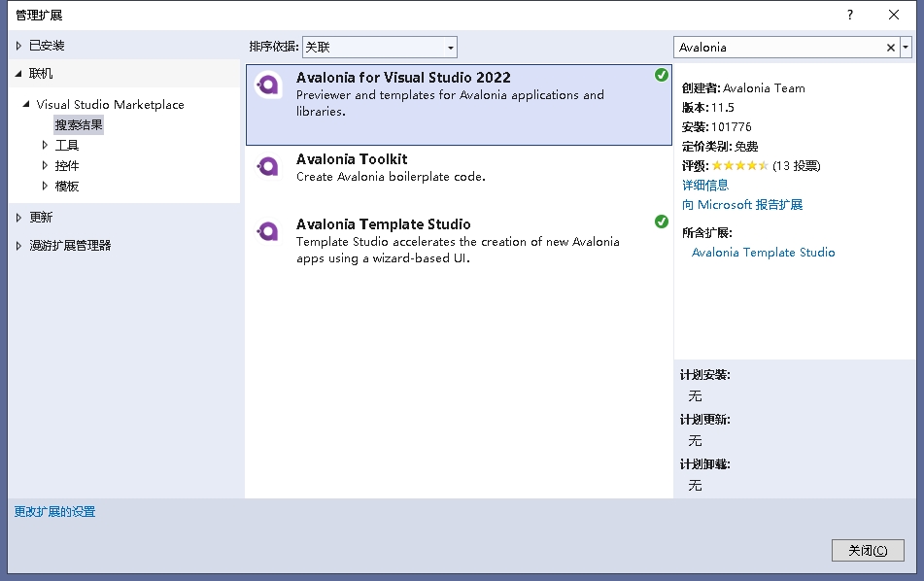Click the 计划卸载 heading
The width and height of the screenshot is (924, 581).
[x=705, y=464]
